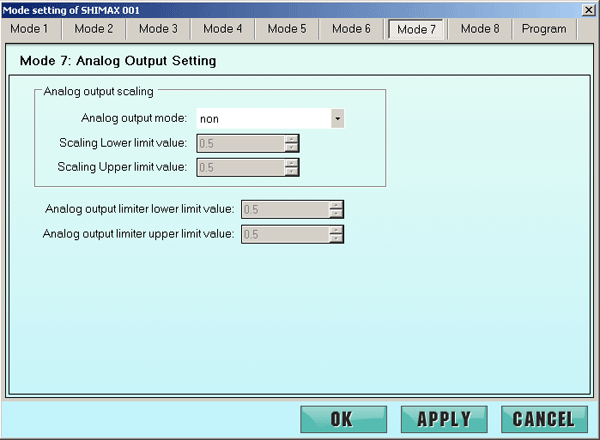Open the Program tab
This screenshot has height=440, width=600.
(x=544, y=29)
